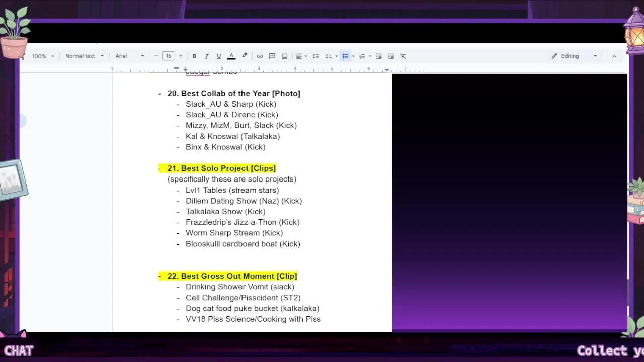The width and height of the screenshot is (644, 362).
Task: Increase the indent
Action: (391, 56)
